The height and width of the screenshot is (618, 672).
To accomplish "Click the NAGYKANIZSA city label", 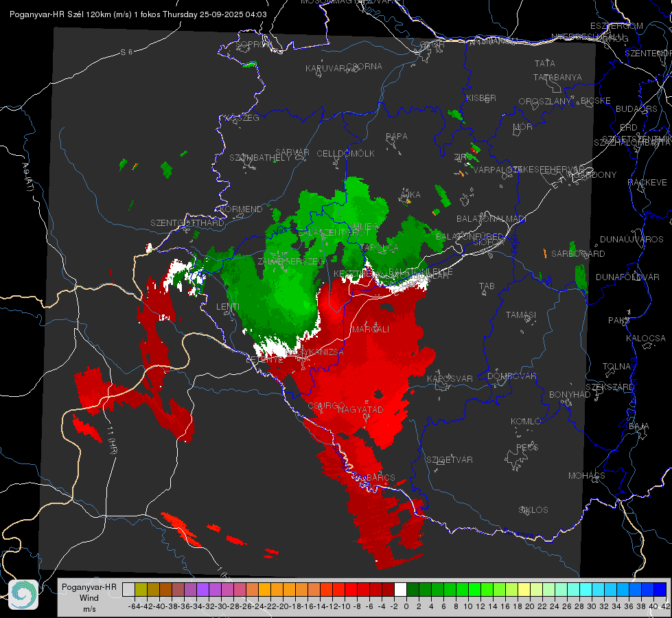I will click(314, 352).
